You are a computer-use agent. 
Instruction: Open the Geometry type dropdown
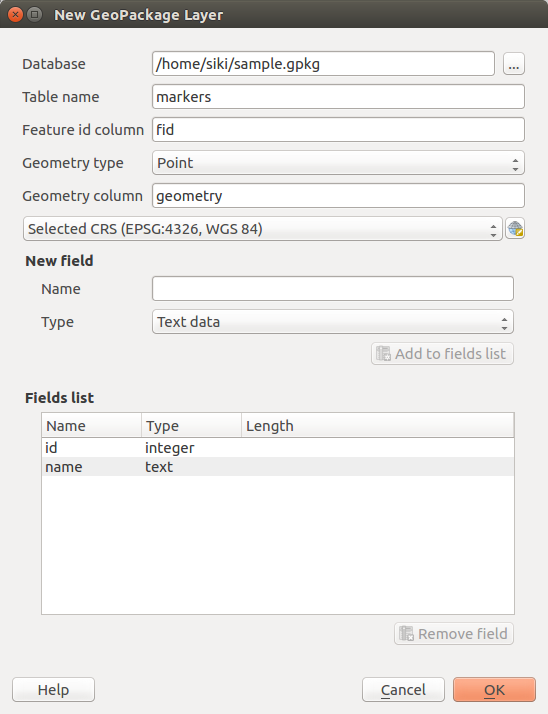tap(338, 163)
